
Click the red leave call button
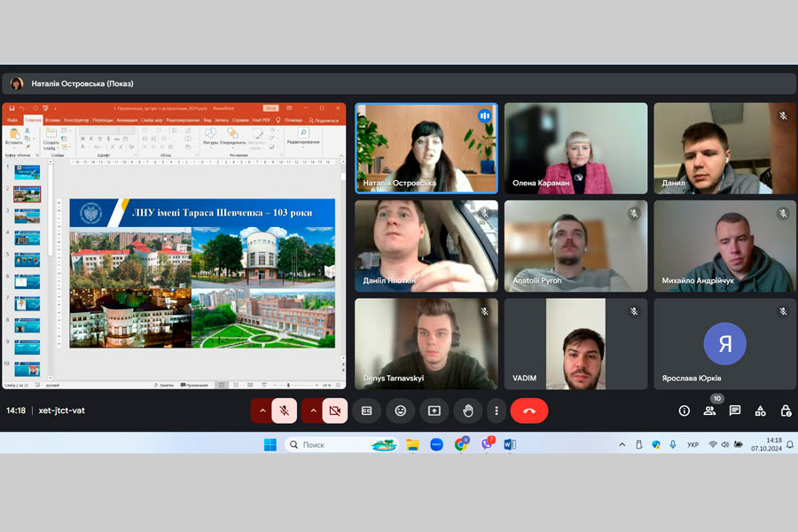coord(529,411)
